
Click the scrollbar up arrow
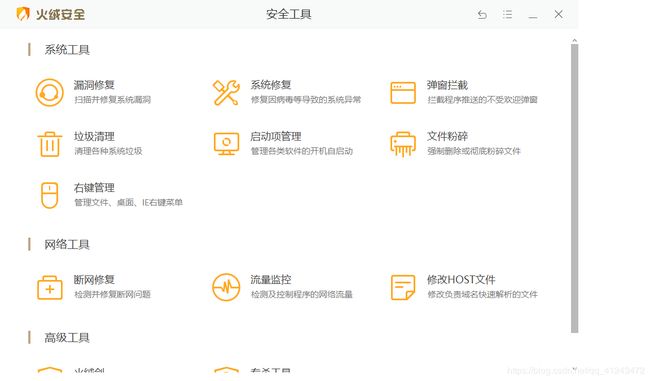[x=575, y=41]
